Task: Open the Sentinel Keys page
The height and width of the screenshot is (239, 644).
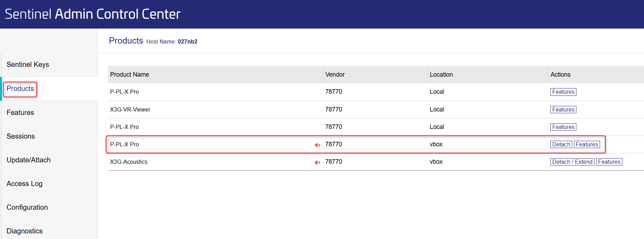Action: coord(28,64)
